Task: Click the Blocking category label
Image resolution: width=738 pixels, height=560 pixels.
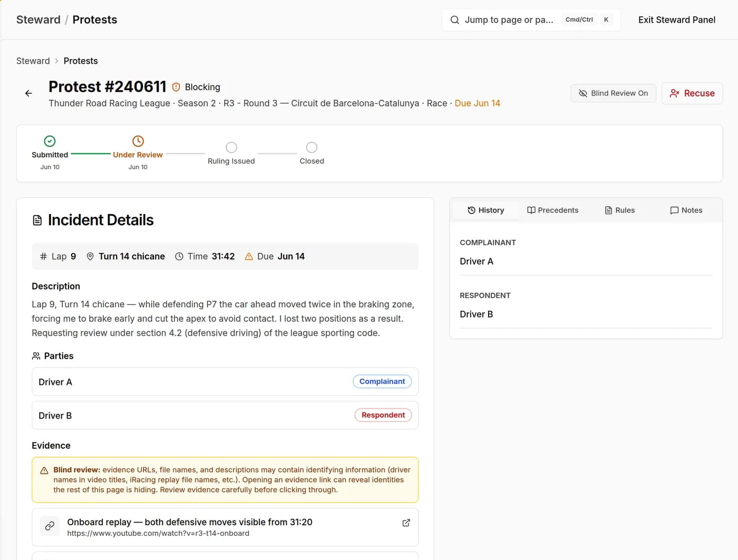Action: [x=202, y=87]
